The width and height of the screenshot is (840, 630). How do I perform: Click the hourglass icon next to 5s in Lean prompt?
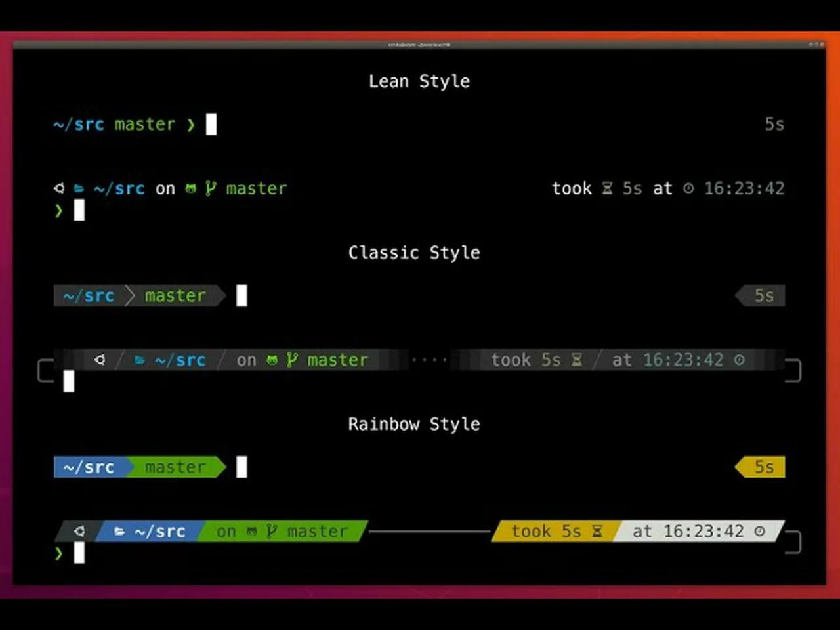pyautogui.click(x=607, y=188)
